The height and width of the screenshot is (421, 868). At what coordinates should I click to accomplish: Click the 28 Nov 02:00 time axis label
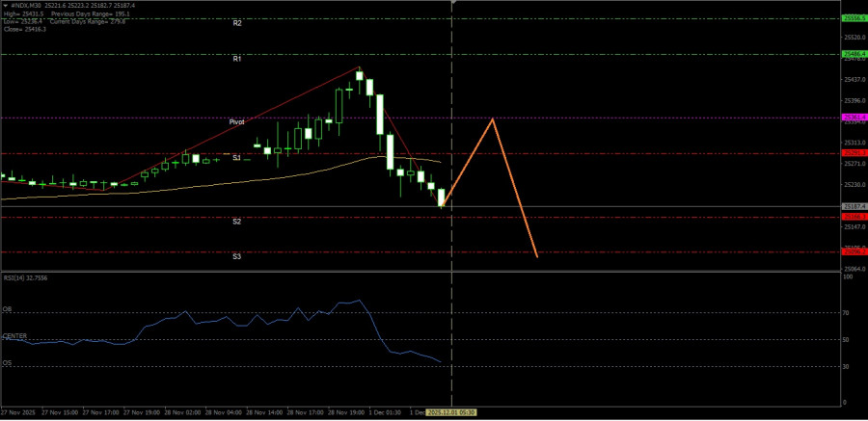tap(184, 412)
